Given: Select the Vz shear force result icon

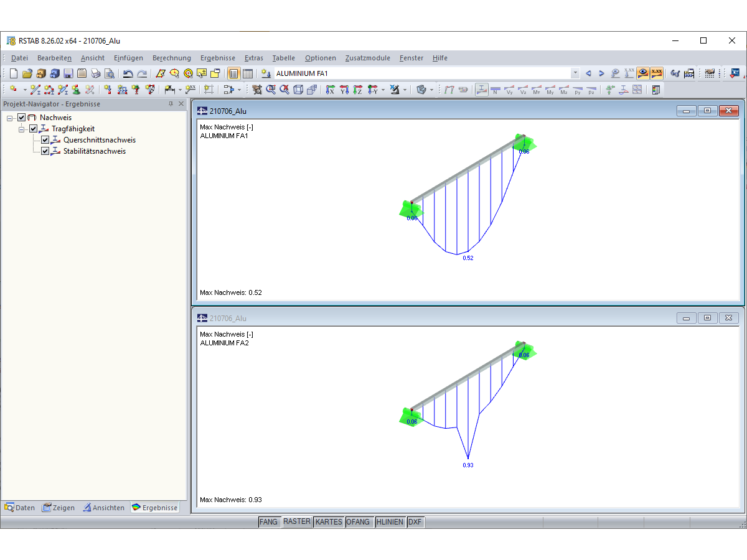Looking at the screenshot, I should pos(523,90).
